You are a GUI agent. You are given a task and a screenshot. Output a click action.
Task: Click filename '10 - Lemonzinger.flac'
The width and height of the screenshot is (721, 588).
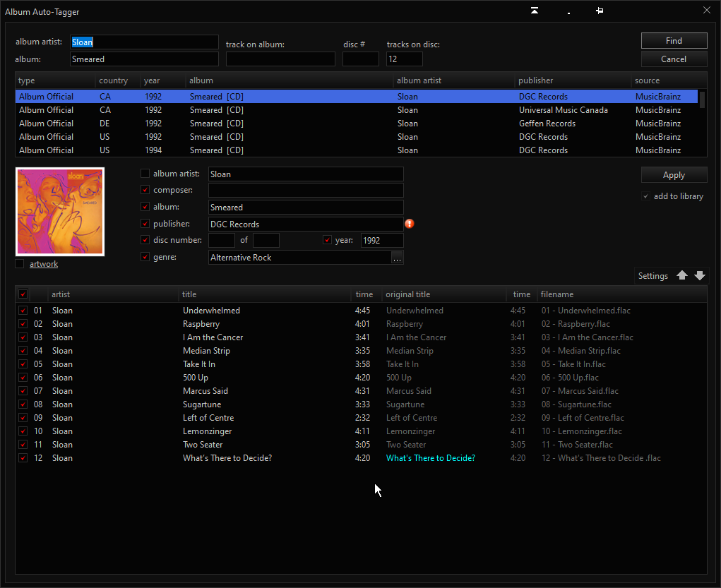[x=582, y=431]
